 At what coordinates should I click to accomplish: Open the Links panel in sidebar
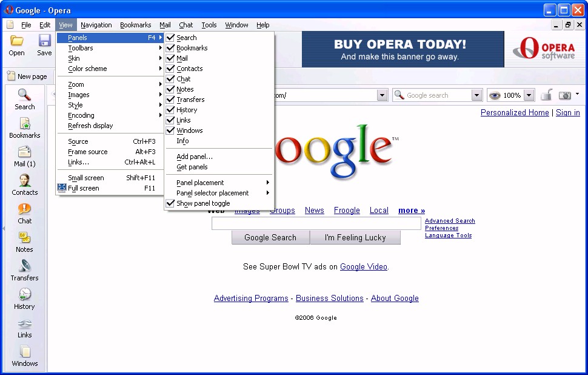click(24, 328)
